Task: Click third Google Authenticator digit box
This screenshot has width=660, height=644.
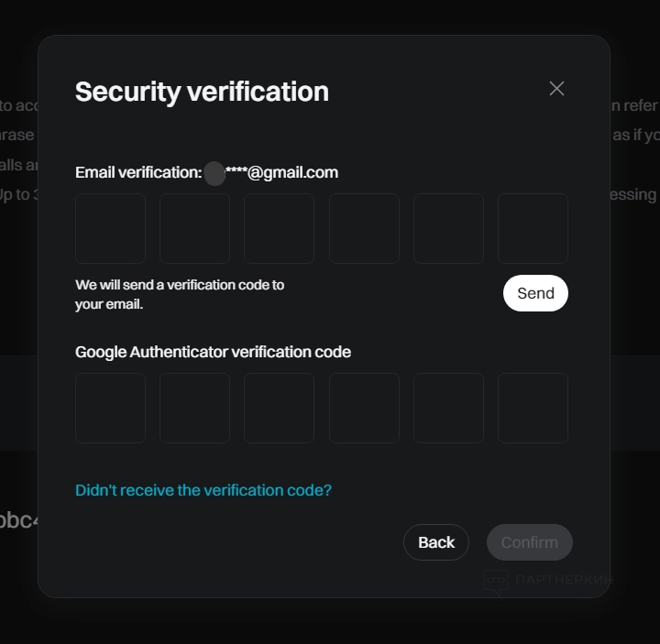Action: (x=279, y=408)
